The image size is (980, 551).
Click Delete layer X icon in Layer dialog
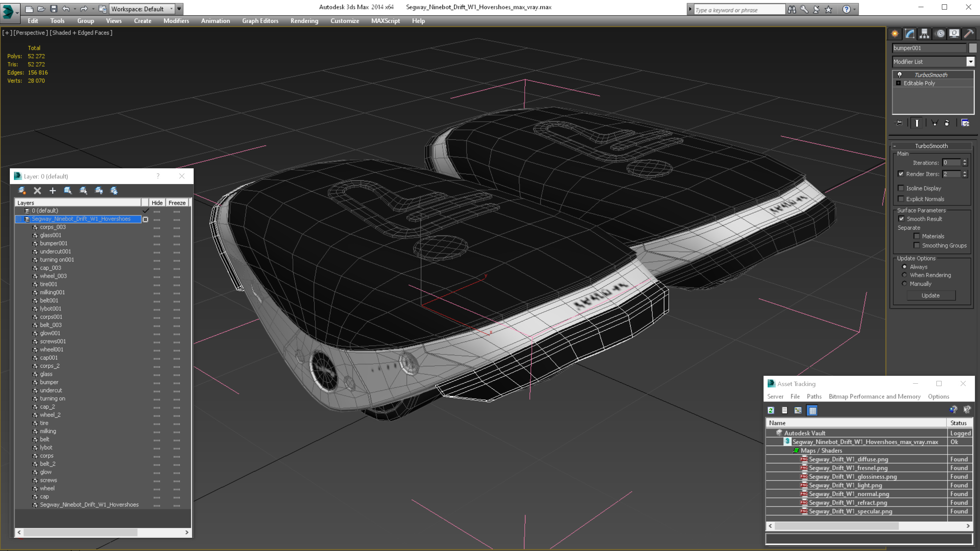coord(37,190)
